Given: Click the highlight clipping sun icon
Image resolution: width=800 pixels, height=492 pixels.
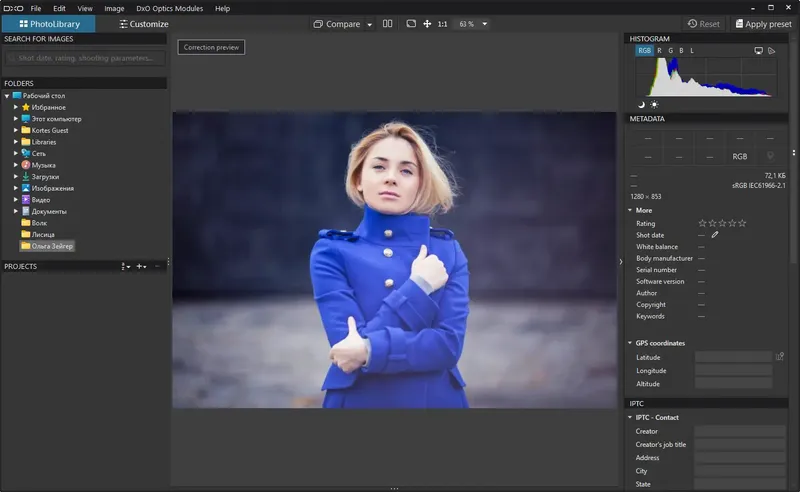Looking at the screenshot, I should pos(655,104).
